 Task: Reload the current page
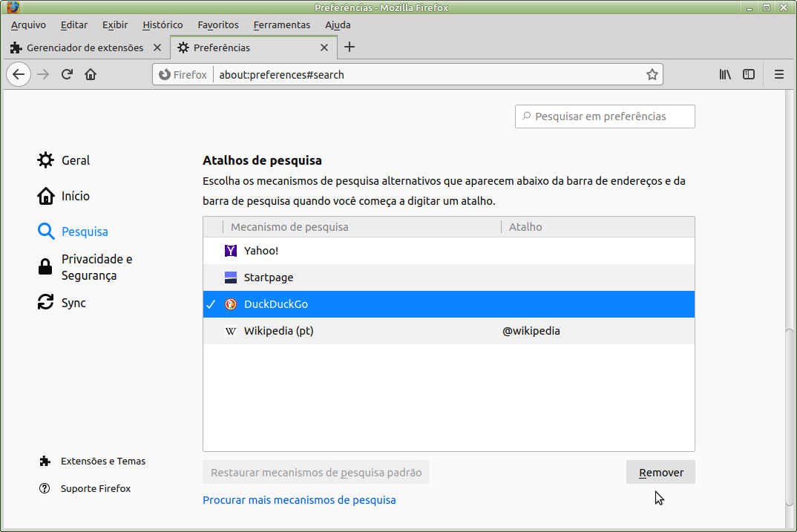coord(67,75)
